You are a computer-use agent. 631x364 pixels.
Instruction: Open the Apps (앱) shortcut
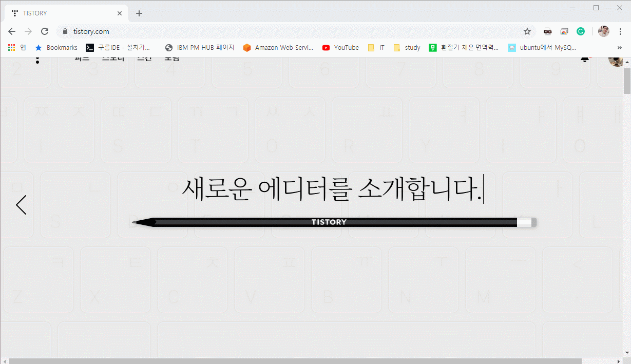pos(17,47)
